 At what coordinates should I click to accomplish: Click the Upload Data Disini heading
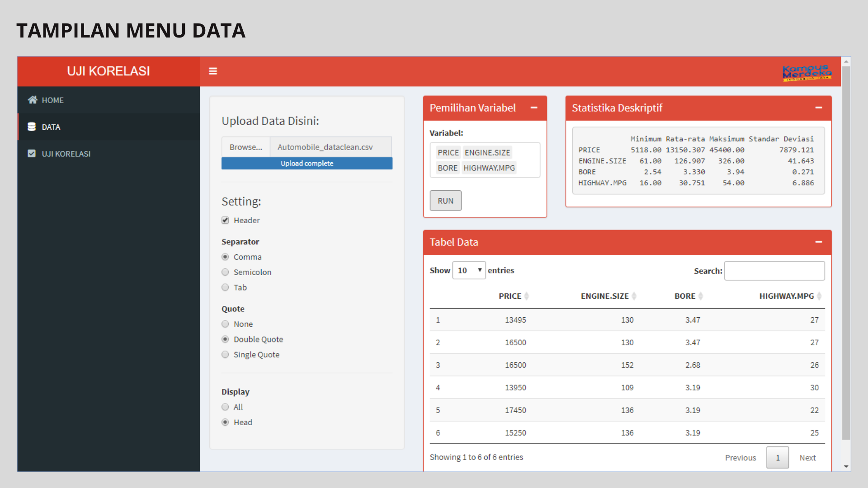point(270,121)
